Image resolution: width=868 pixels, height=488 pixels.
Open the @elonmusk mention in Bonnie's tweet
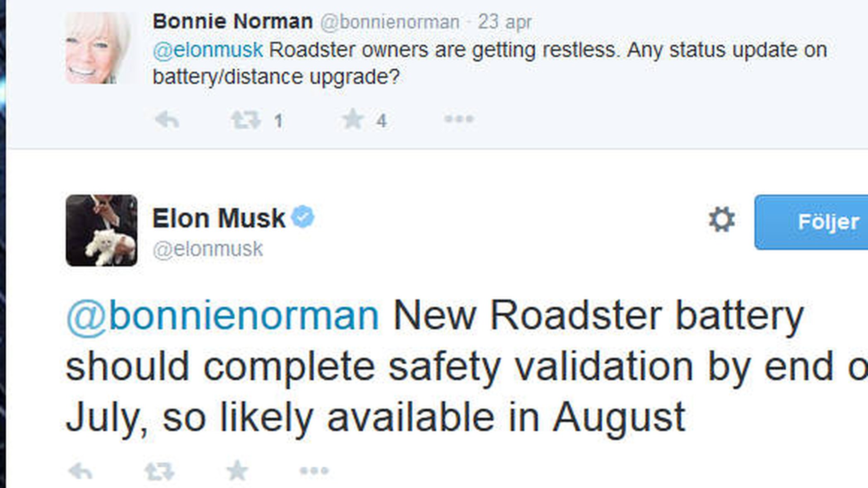pos(208,50)
